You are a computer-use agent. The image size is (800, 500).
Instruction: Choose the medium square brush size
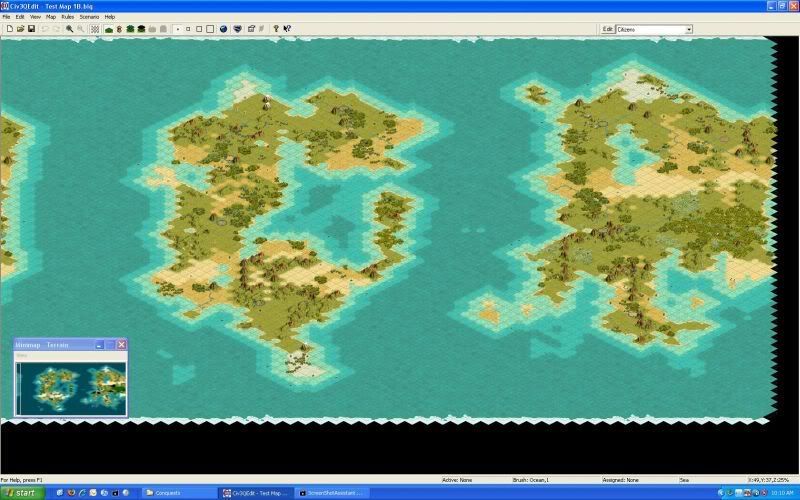coord(199,29)
